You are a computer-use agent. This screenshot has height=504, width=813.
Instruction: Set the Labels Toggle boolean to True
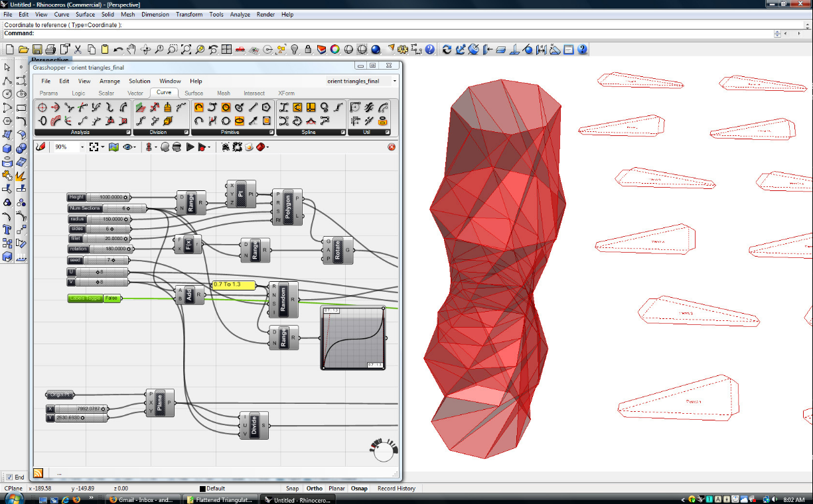111,298
